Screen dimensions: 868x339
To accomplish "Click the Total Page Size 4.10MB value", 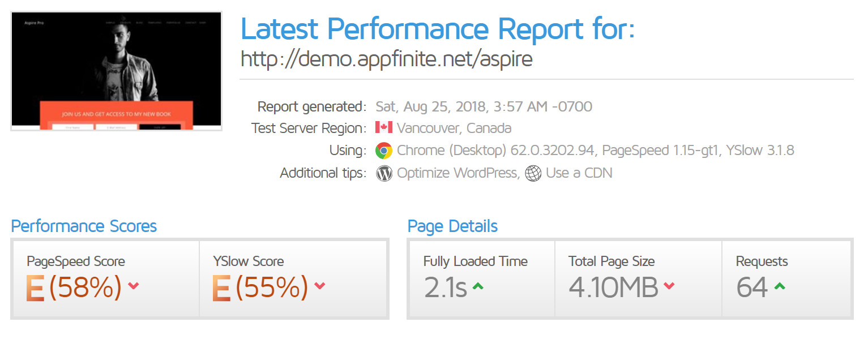I will pyautogui.click(x=613, y=287).
